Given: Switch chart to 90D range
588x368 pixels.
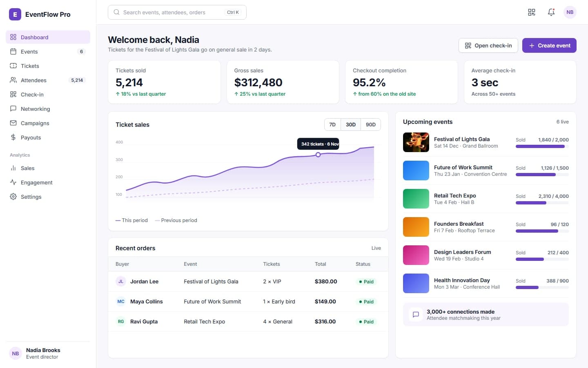Looking at the screenshot, I should click(371, 125).
